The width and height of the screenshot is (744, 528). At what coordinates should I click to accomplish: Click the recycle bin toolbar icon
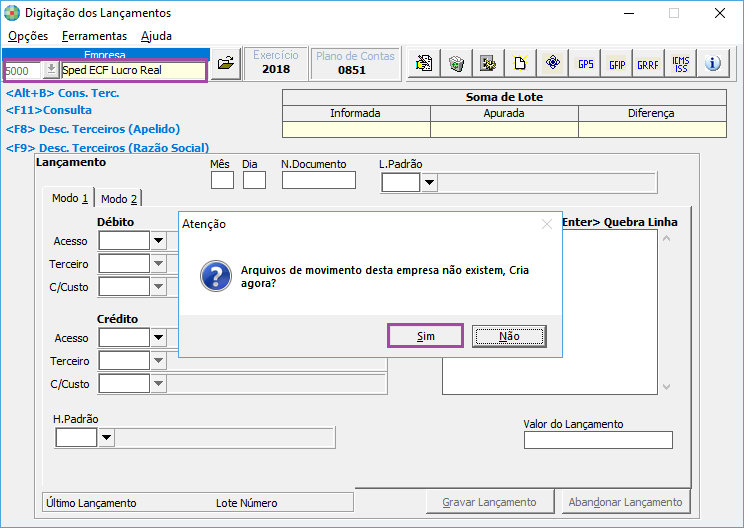tap(456, 63)
